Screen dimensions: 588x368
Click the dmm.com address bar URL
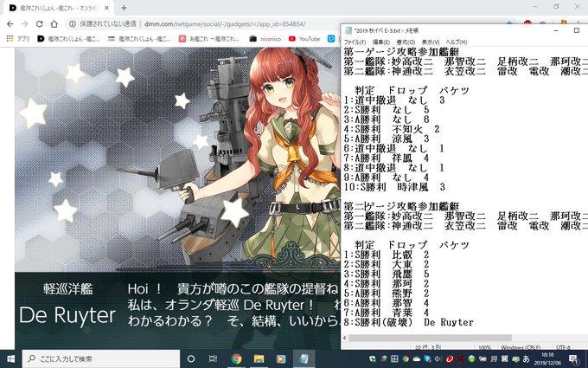pyautogui.click(x=225, y=24)
